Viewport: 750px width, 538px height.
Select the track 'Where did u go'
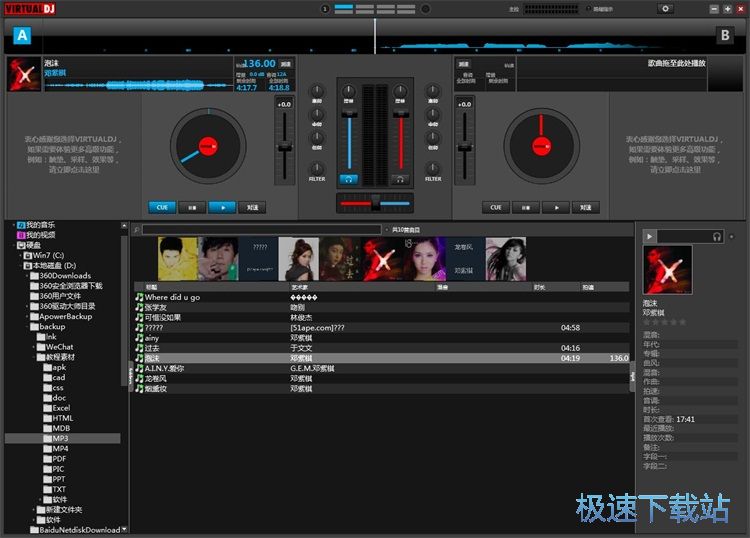coord(381,297)
